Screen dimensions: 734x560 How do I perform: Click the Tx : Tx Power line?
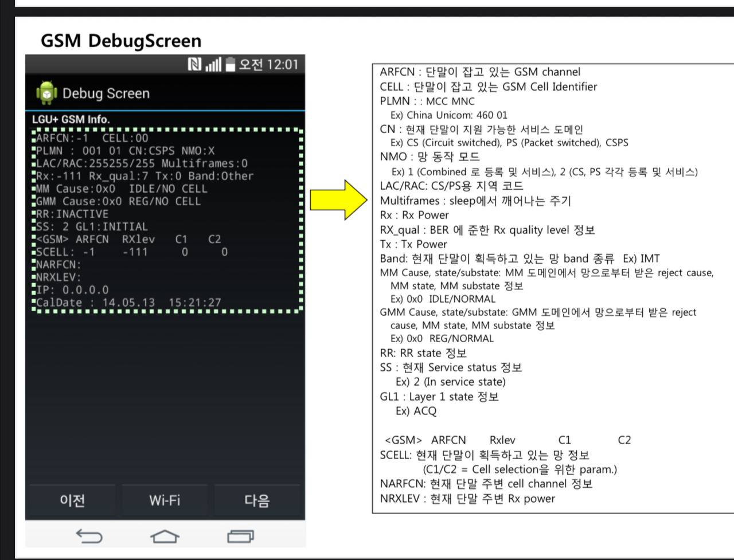(x=413, y=244)
